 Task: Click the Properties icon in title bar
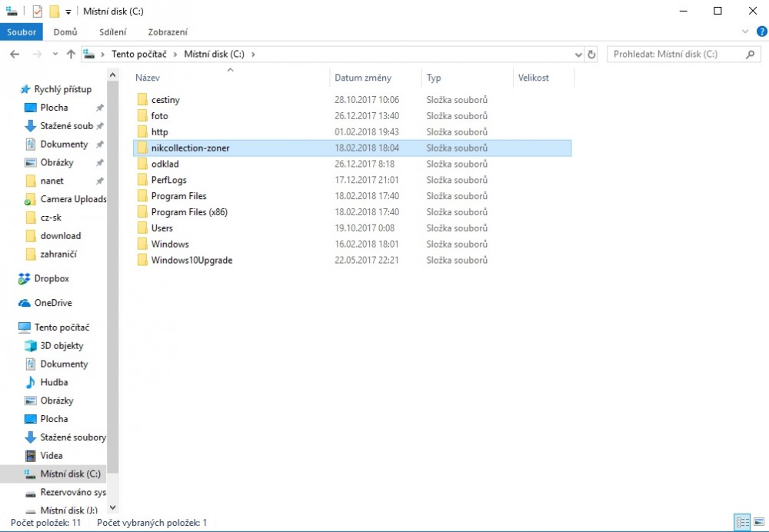tap(38, 12)
